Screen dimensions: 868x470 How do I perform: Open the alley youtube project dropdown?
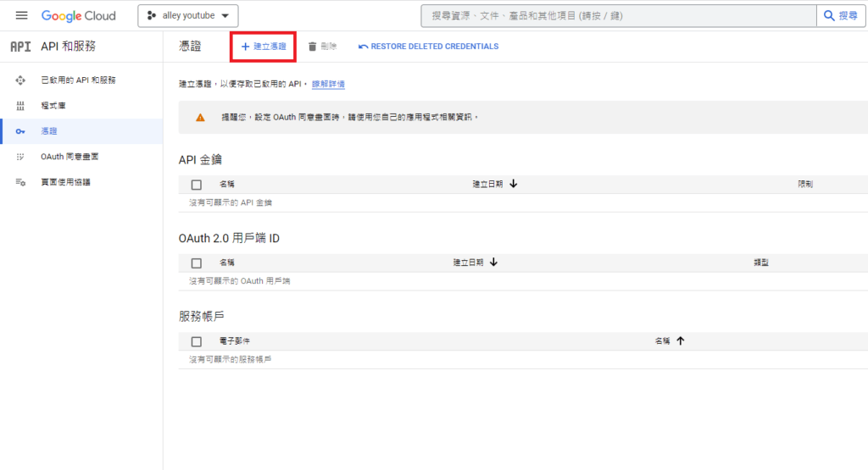coord(188,16)
